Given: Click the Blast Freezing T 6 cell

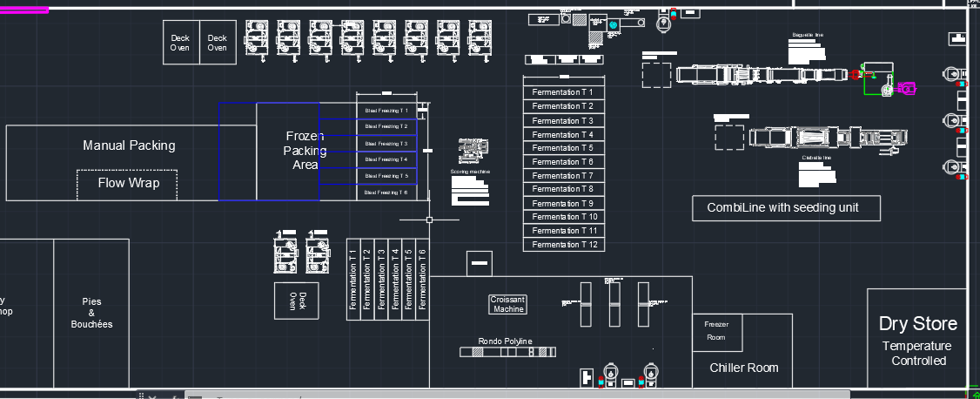Looking at the screenshot, I should pos(386,193).
